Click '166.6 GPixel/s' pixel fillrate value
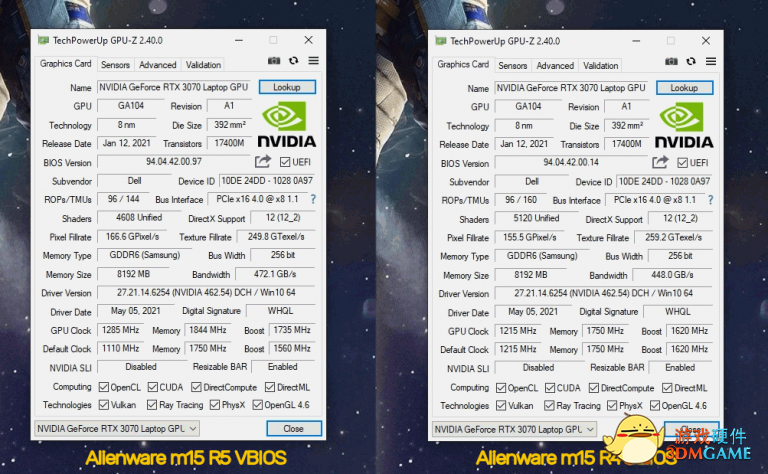The height and width of the screenshot is (474, 768). point(132,237)
